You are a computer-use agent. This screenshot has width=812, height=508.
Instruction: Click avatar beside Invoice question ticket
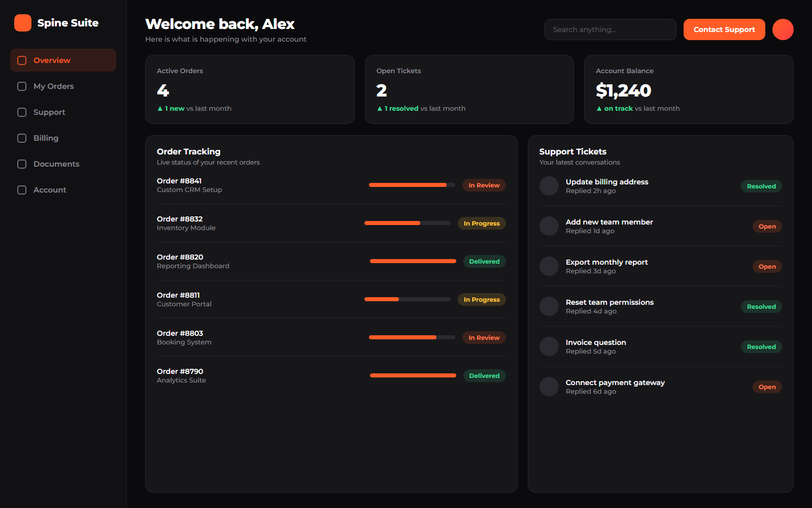click(549, 346)
